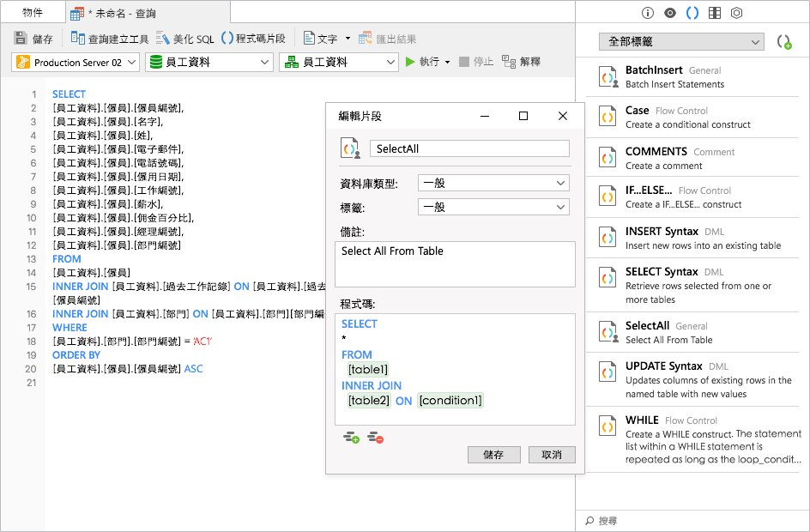Open the database type (資料庫類型) dropdown
The width and height of the screenshot is (810, 532).
tap(493, 183)
